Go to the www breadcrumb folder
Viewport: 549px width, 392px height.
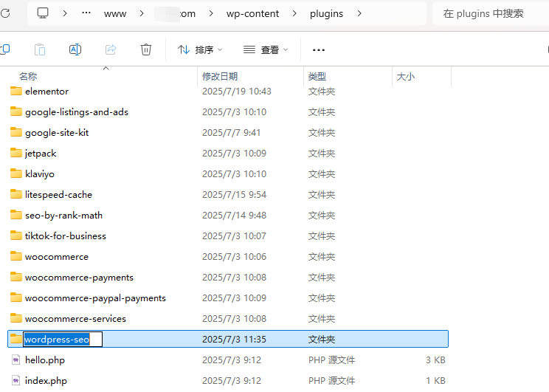(x=115, y=13)
